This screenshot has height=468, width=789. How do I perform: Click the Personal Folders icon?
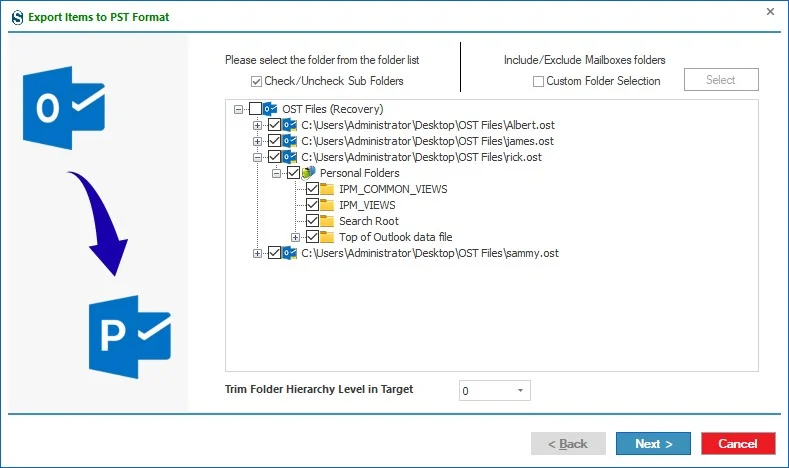[308, 173]
